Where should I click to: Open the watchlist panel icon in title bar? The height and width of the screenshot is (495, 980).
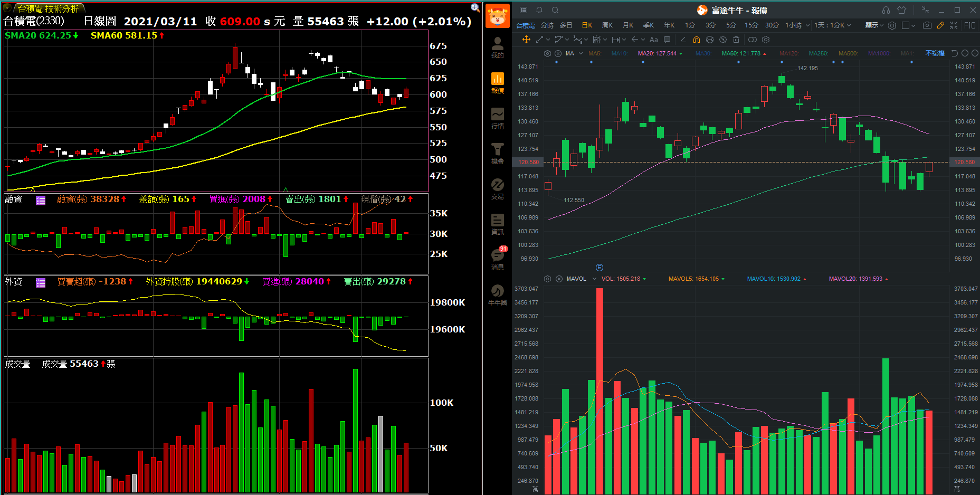coord(523,10)
